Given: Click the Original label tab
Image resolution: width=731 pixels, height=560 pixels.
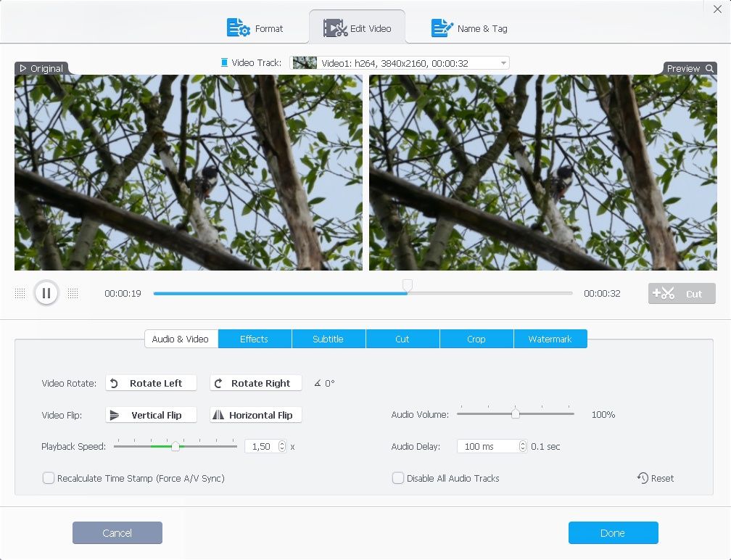Looking at the screenshot, I should tap(42, 68).
